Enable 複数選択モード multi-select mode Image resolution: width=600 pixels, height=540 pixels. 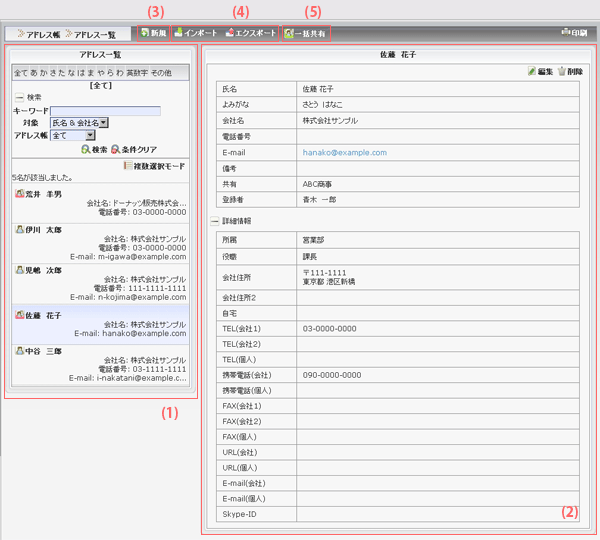(154, 166)
